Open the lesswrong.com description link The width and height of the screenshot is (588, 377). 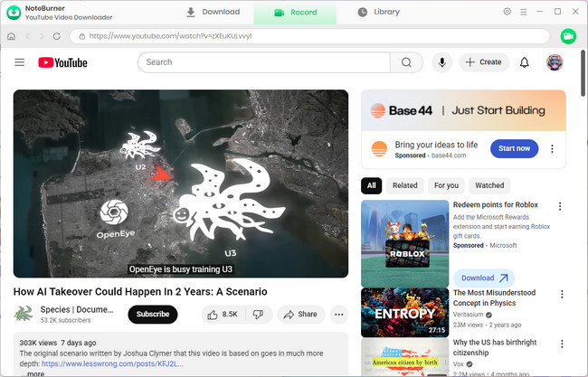(112, 363)
